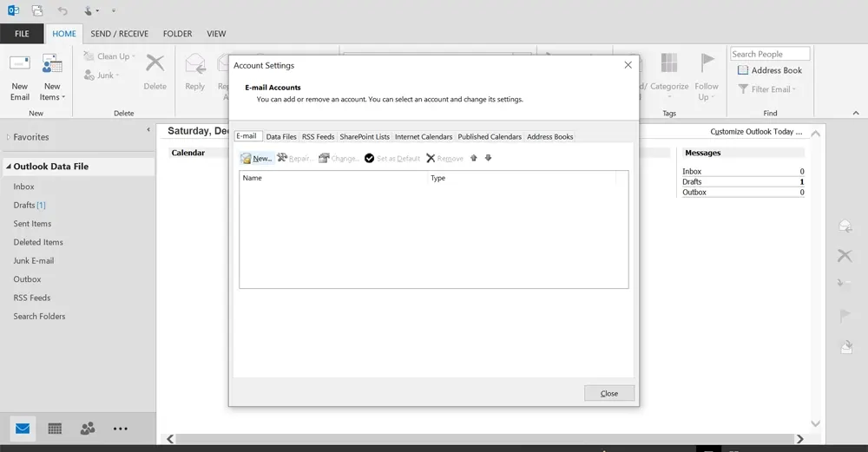868x452 pixels.
Task: Click the Outbox link under Messages
Action: coord(694,193)
